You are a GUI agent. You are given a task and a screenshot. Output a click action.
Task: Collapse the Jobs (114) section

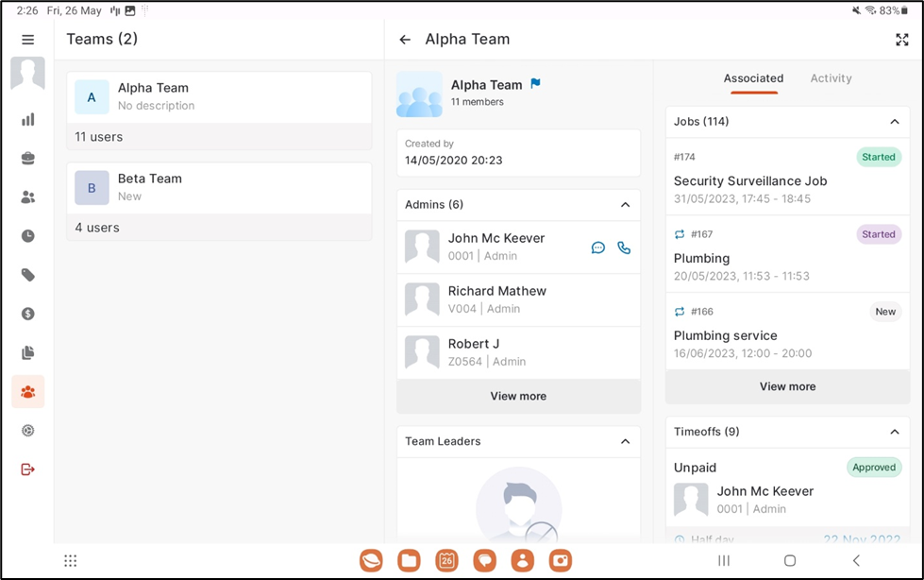[894, 122]
